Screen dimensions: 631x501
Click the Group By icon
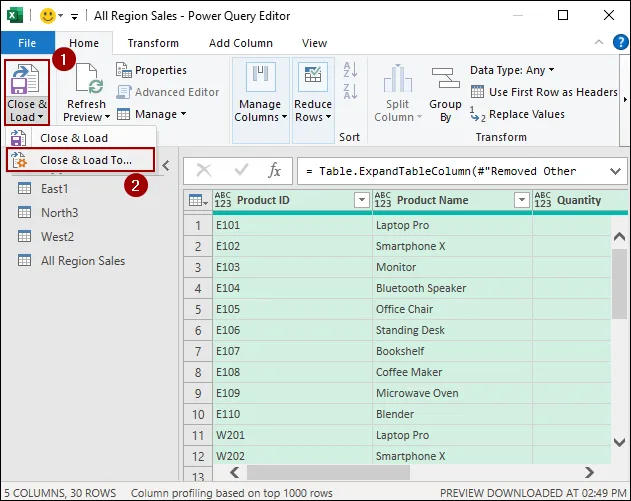(445, 78)
